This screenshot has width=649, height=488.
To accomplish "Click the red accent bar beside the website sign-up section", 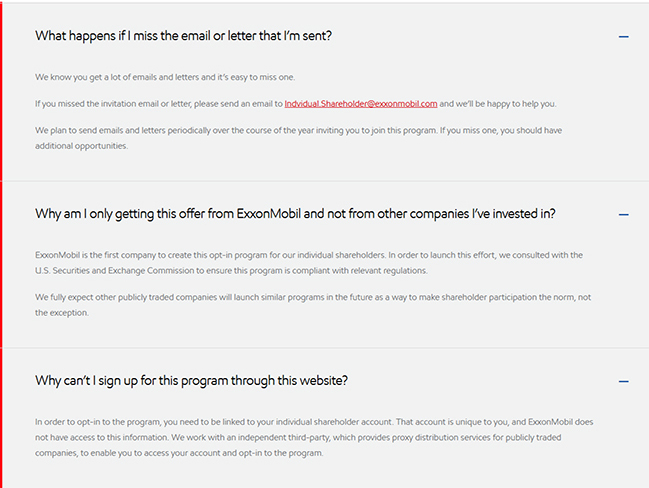I will point(2,418).
